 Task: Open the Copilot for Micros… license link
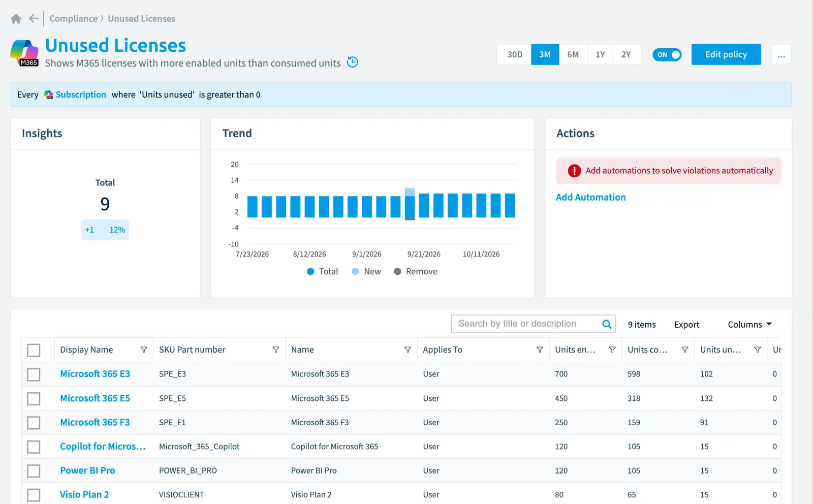(103, 447)
